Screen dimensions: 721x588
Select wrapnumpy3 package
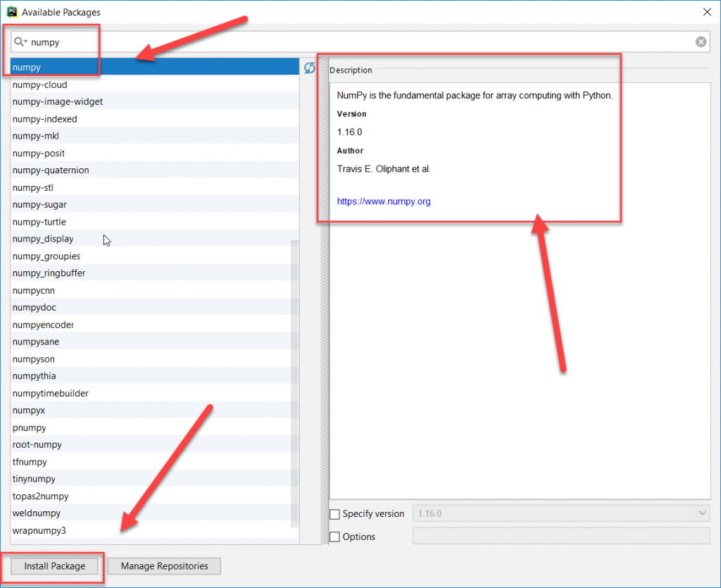[155, 530]
